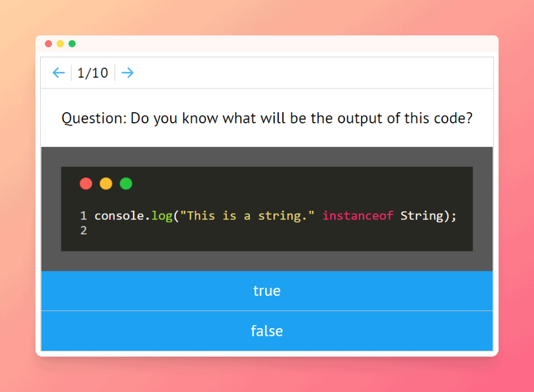Close the quiz window with the red button
Screen dimensions: 534x392
[x=48, y=44]
